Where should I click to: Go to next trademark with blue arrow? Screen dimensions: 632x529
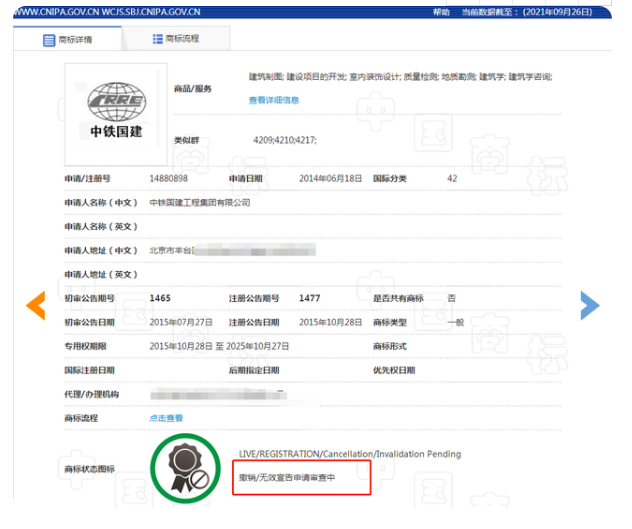point(590,306)
